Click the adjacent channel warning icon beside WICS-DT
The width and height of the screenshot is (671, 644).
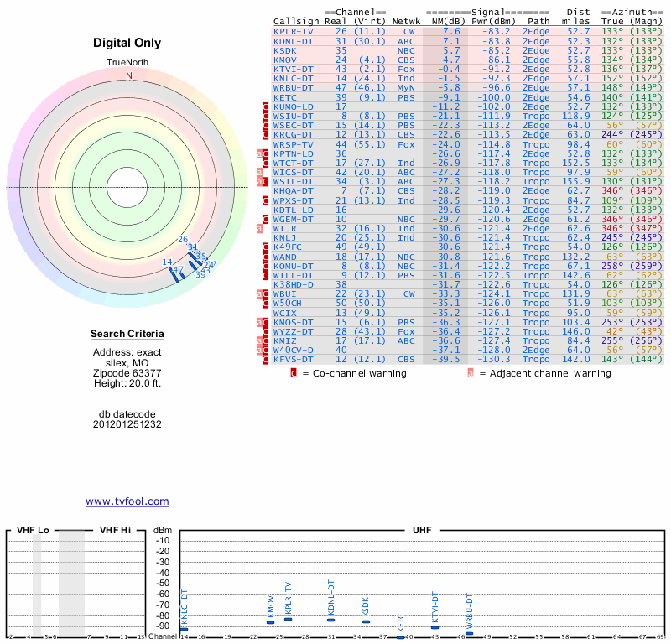coord(259,173)
